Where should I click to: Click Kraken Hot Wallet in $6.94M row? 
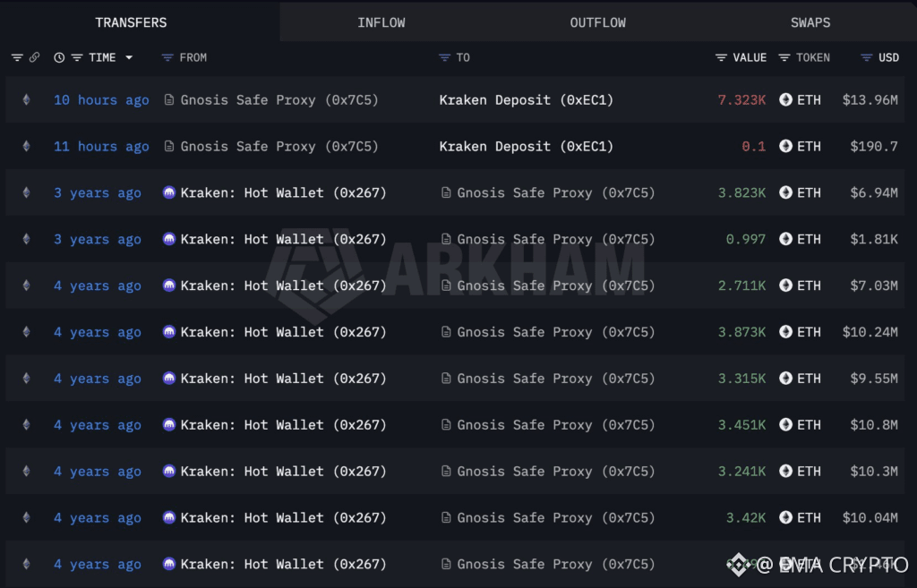pos(283,193)
